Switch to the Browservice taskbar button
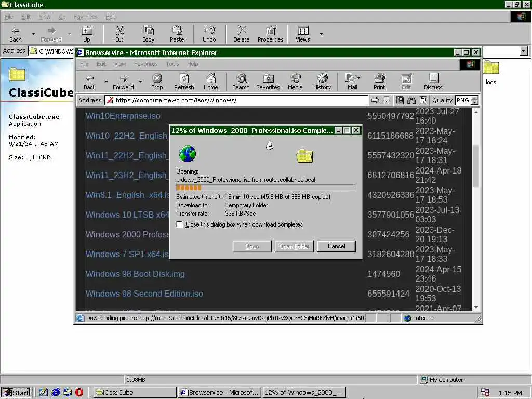Image resolution: width=532 pixels, height=399 pixels. pyautogui.click(x=220, y=393)
